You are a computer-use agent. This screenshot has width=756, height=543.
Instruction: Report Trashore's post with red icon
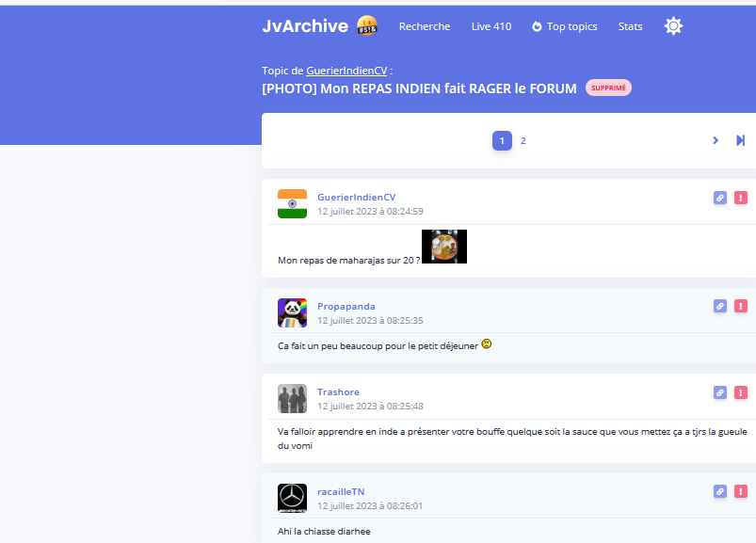pyautogui.click(x=741, y=392)
